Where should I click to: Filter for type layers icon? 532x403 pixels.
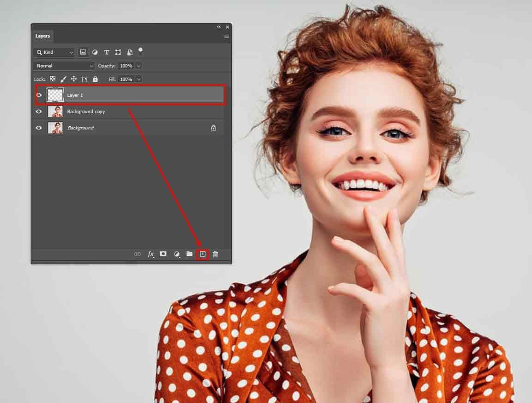(107, 52)
